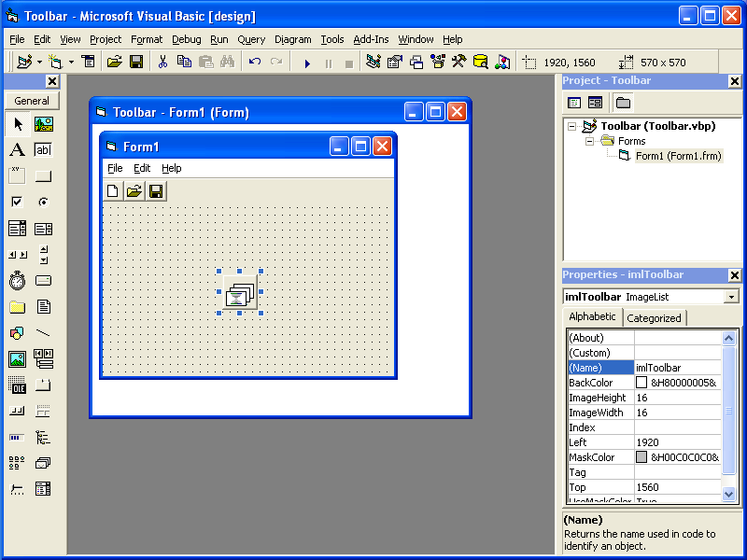
Task: Select the FileListBox control tool
Action: [x=43, y=307]
